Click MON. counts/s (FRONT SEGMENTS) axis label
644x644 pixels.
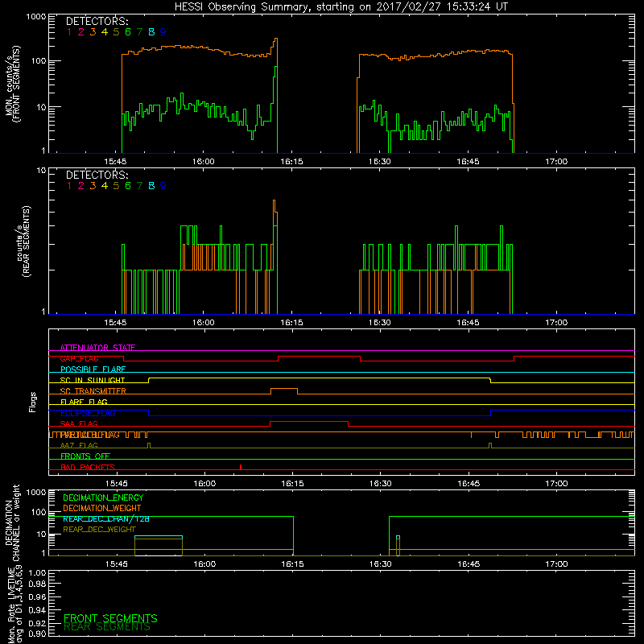tap(12, 84)
